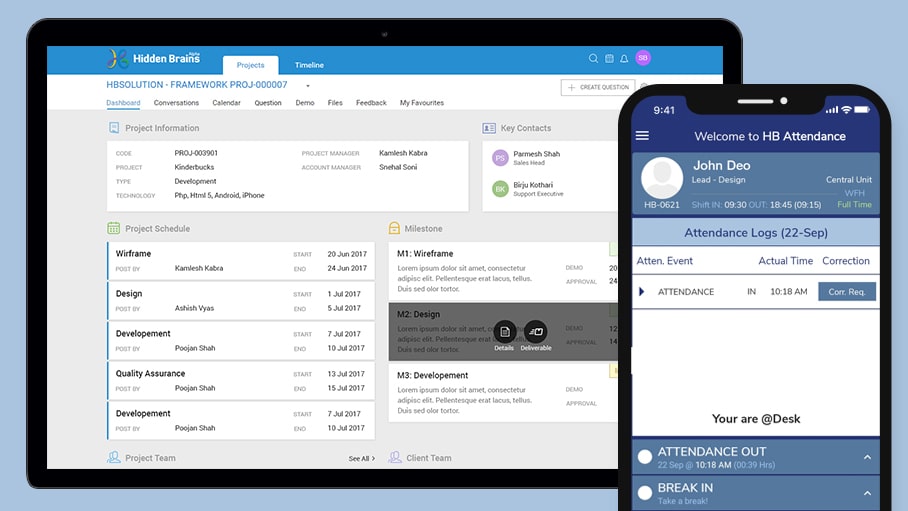The height and width of the screenshot is (511, 908).
Task: Click the Create Question button
Action: pyautogui.click(x=598, y=87)
